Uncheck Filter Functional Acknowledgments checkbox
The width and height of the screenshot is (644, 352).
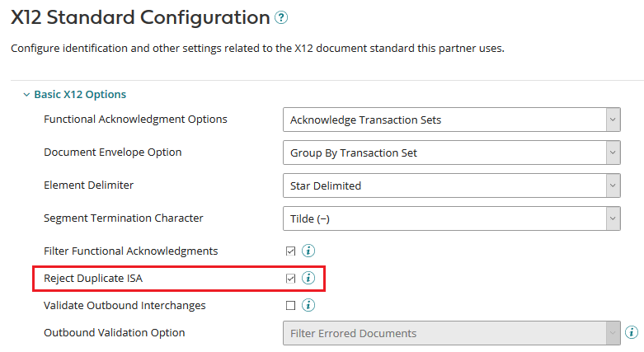(290, 251)
